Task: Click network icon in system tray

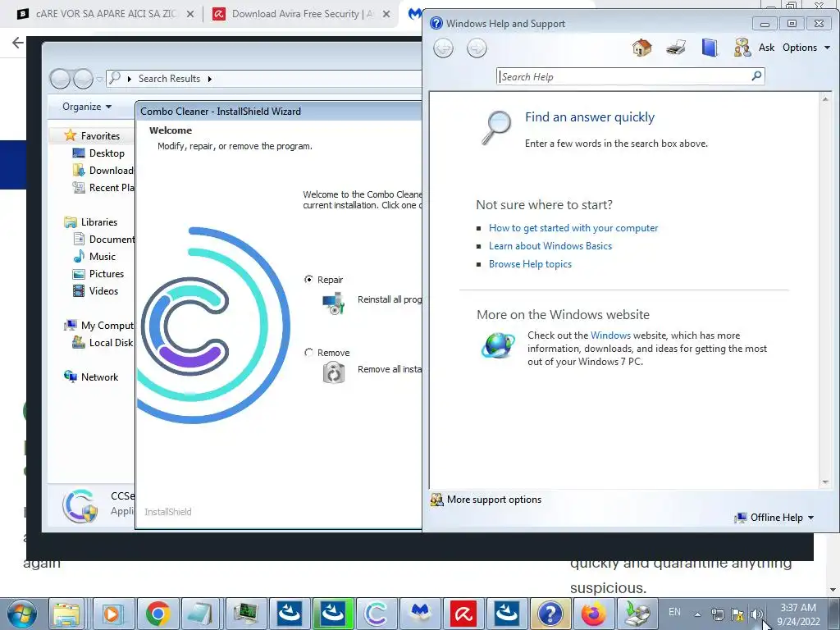Action: click(x=717, y=614)
